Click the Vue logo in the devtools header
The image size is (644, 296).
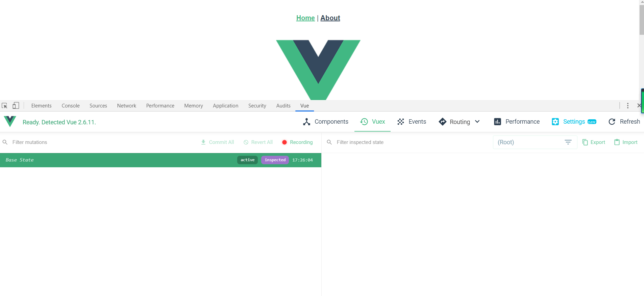(x=10, y=121)
